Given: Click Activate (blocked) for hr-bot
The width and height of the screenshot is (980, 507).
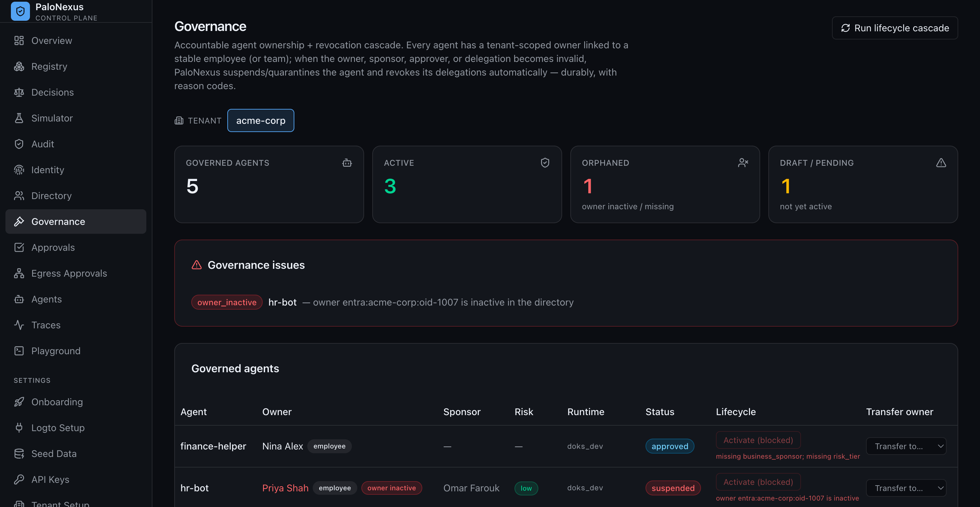Looking at the screenshot, I should 758,482.
